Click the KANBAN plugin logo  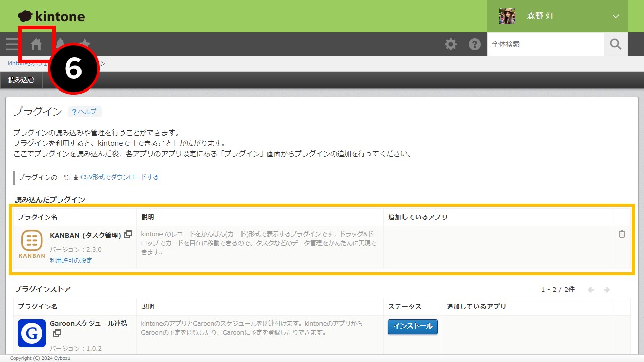coord(32,244)
